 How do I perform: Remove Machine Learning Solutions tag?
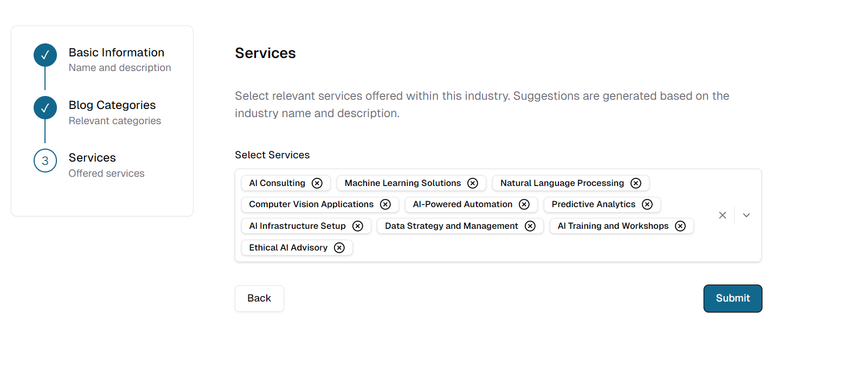click(473, 183)
